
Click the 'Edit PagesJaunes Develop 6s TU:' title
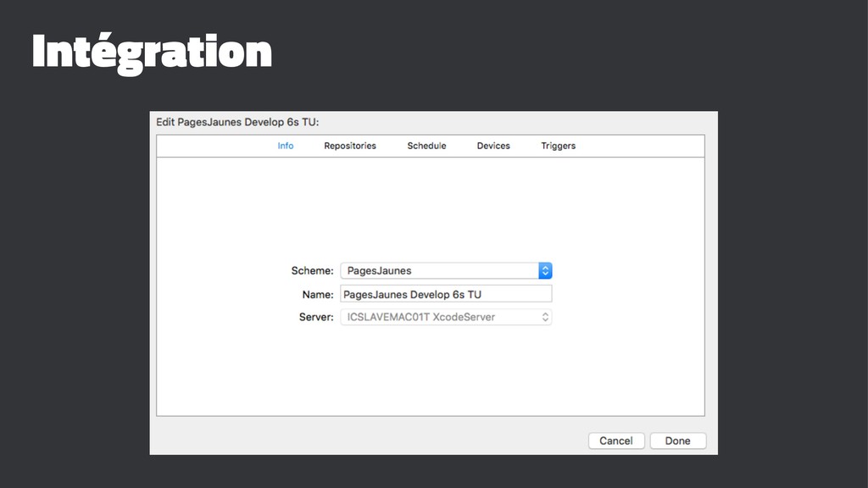pos(237,122)
